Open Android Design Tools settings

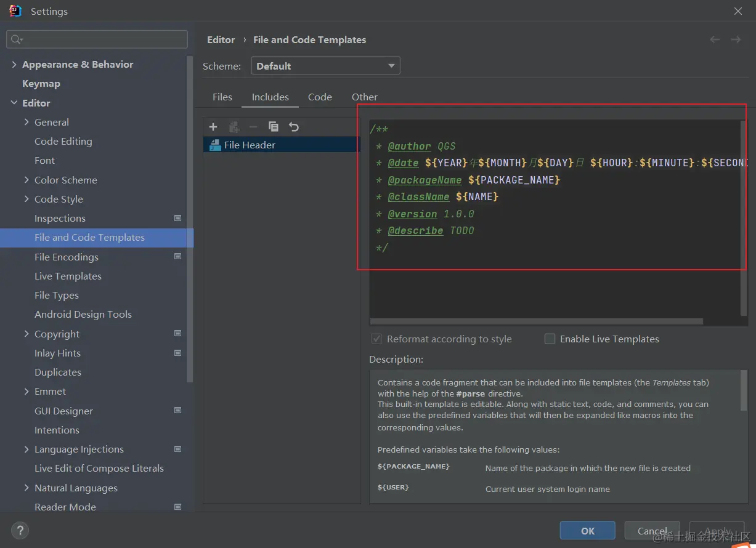[83, 314]
